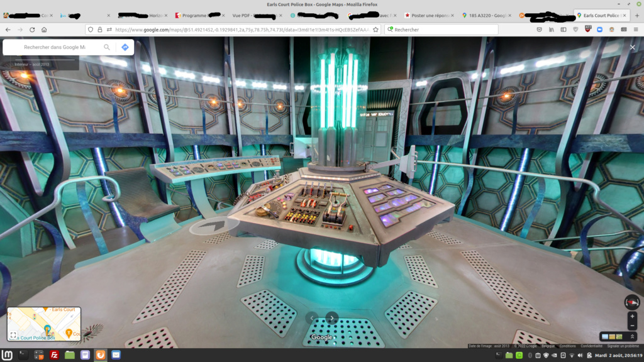Close Street View with the X
The height and width of the screenshot is (362, 644).
point(633,47)
